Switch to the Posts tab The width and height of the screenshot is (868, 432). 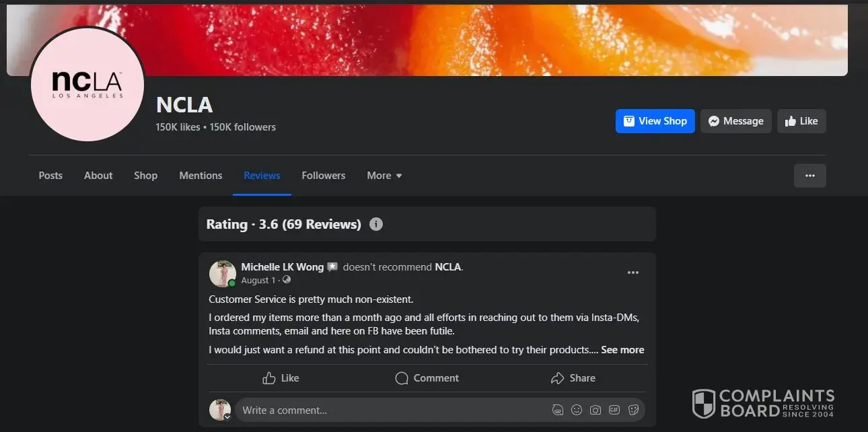[50, 176]
